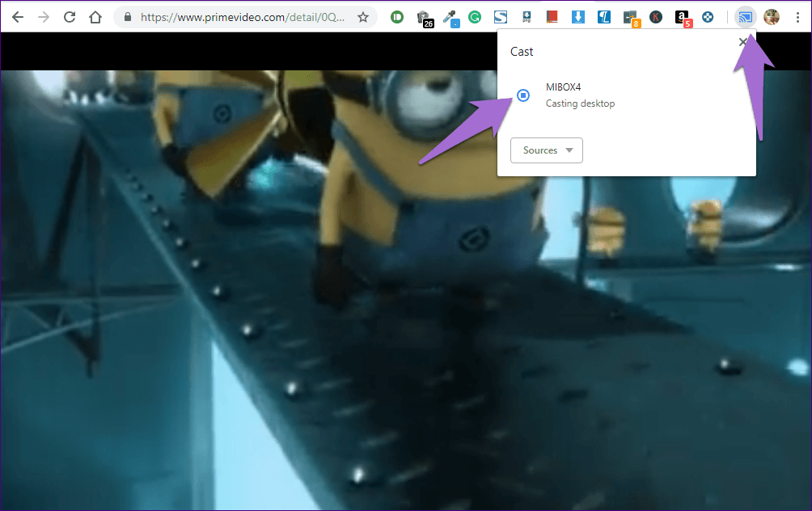This screenshot has height=511, width=812.
Task: Open the color picker eyedropper extension
Action: 449,17
